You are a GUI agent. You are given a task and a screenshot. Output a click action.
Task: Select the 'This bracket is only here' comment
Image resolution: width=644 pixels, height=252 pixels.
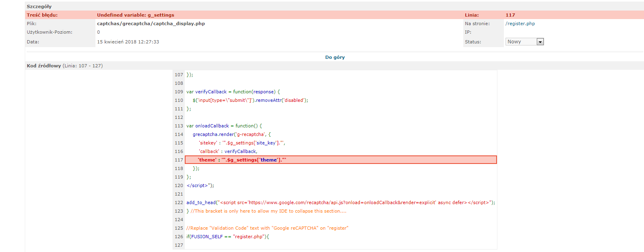coord(268,211)
